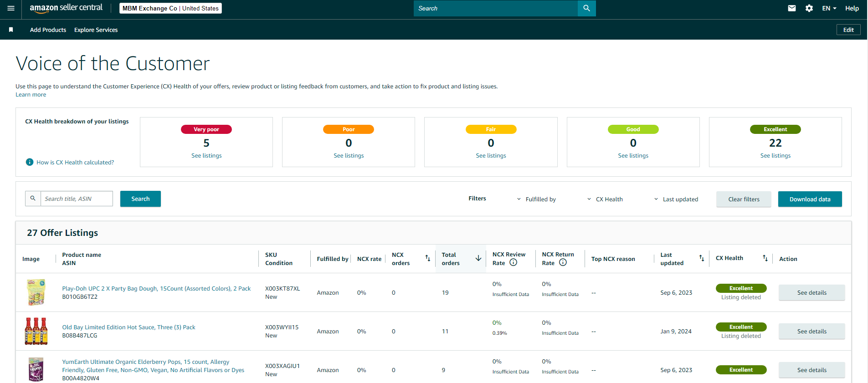Click the Edit favorites button
This screenshot has height=383, width=868.
(x=848, y=30)
